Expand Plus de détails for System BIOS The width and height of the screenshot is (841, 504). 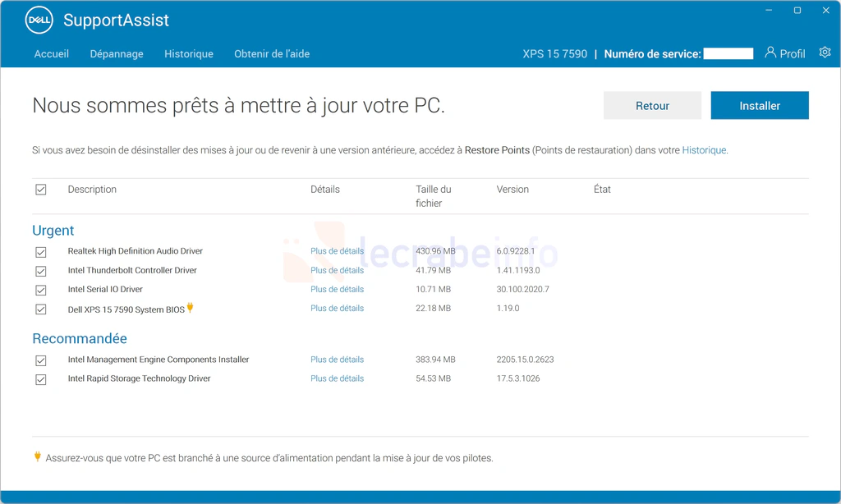337,309
